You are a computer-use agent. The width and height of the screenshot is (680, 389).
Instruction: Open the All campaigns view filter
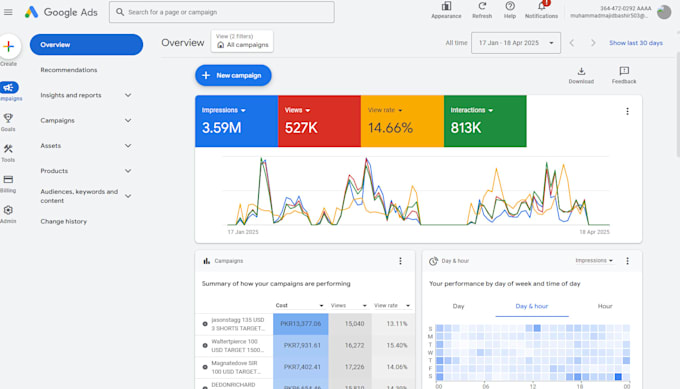coord(242,41)
